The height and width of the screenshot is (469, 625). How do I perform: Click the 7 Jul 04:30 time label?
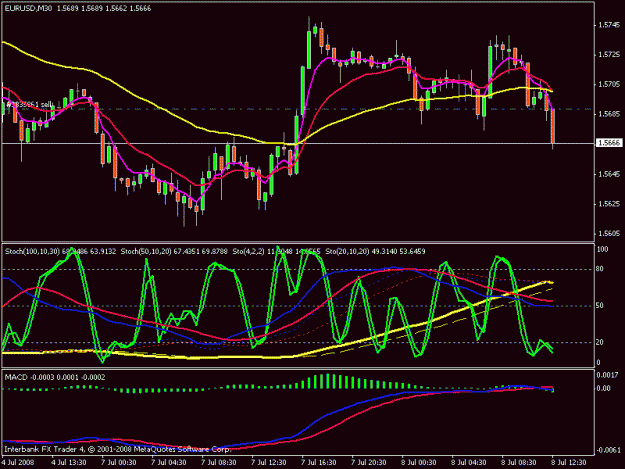coord(168,463)
